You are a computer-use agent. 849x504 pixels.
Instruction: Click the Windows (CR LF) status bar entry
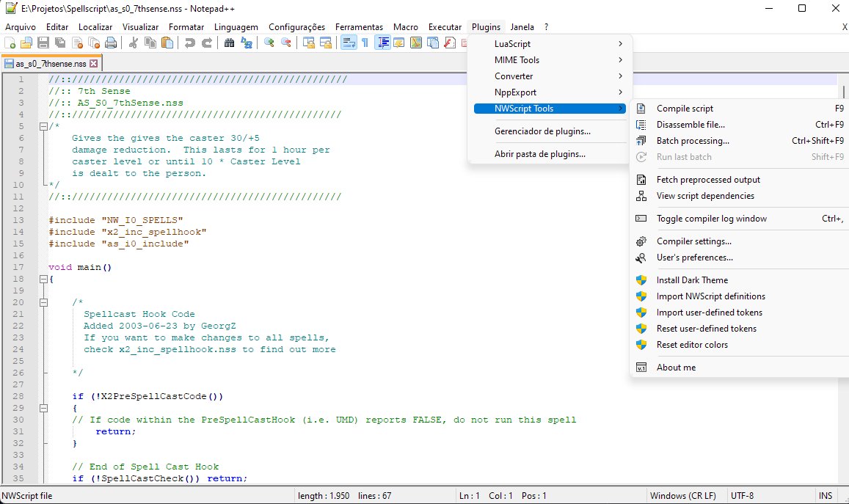click(x=682, y=496)
